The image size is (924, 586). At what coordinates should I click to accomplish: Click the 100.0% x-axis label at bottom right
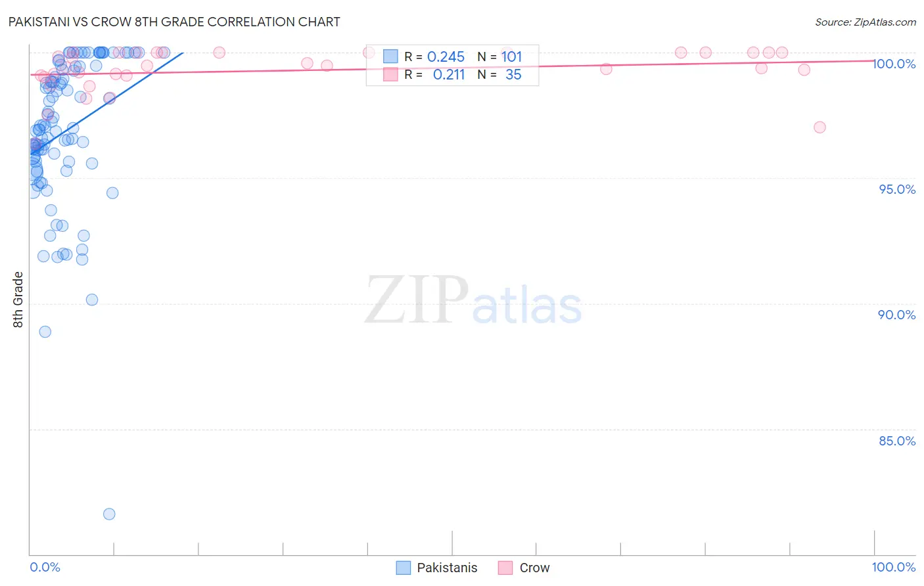click(x=893, y=568)
